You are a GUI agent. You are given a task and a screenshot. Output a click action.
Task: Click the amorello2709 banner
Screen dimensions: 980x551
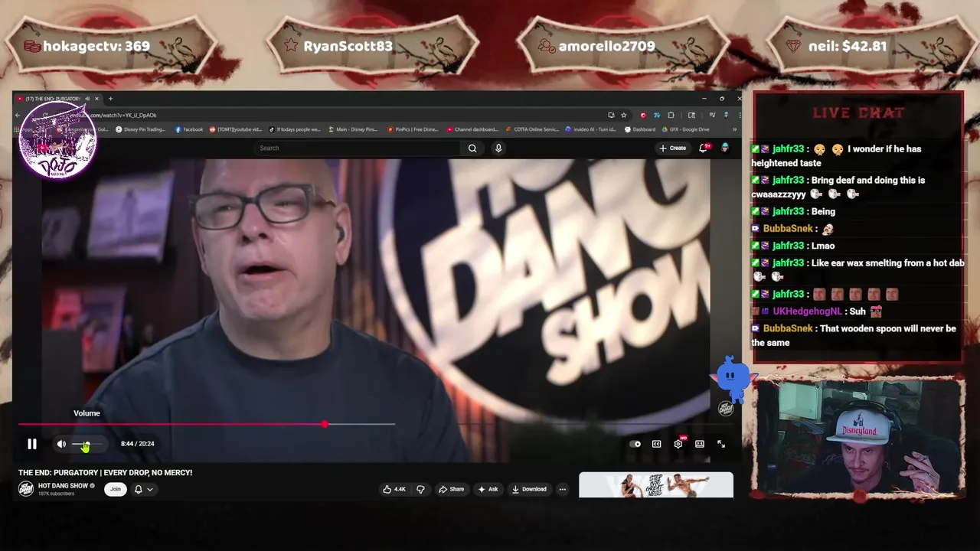[x=622, y=46]
